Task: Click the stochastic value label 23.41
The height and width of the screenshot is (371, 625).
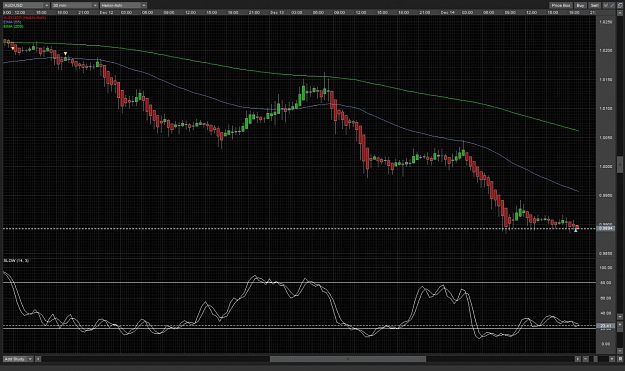Action: click(x=606, y=326)
